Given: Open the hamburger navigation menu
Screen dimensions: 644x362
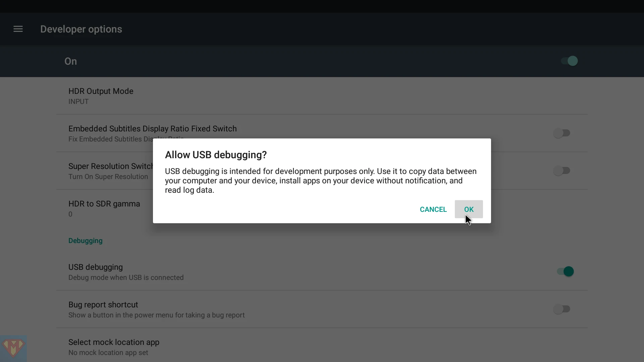Looking at the screenshot, I should pyautogui.click(x=18, y=29).
